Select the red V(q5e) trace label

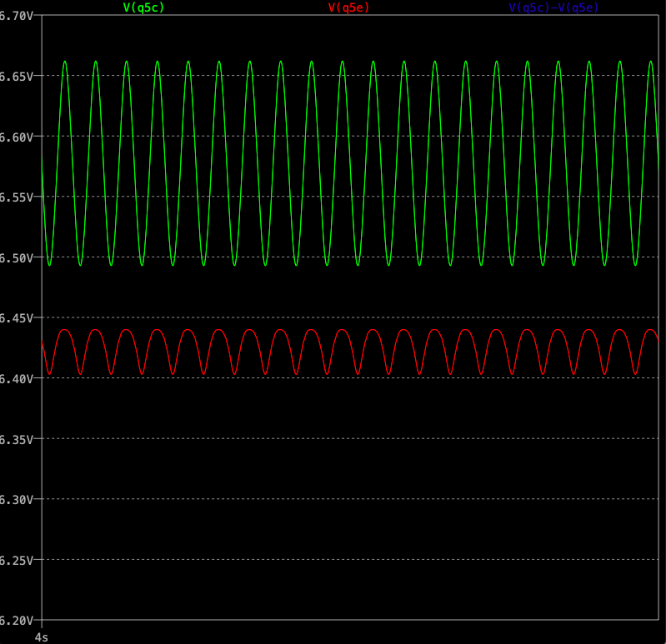[x=348, y=7]
